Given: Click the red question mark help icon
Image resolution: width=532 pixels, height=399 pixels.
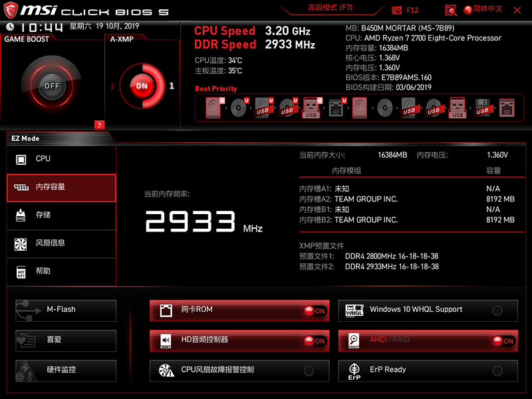Looking at the screenshot, I should [99, 125].
